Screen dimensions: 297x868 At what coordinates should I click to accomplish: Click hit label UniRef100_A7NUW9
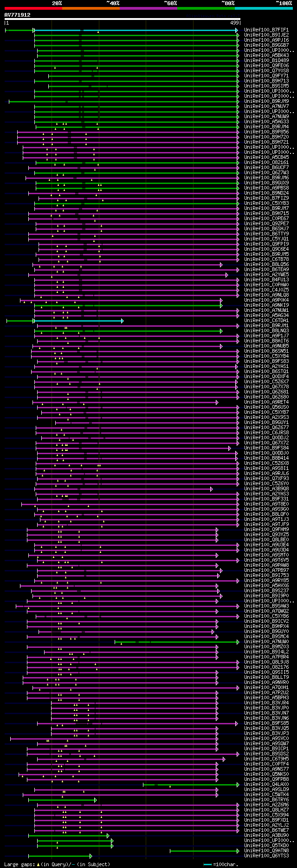(x=266, y=117)
